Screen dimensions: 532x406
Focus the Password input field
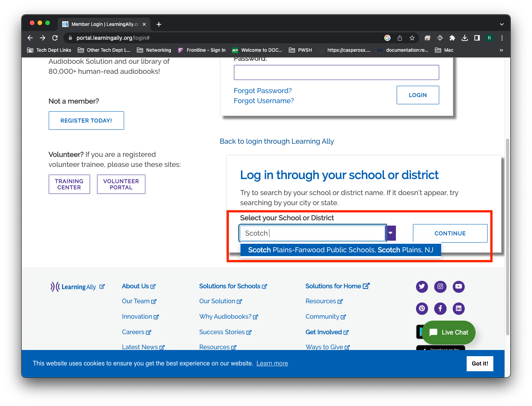[x=336, y=73]
